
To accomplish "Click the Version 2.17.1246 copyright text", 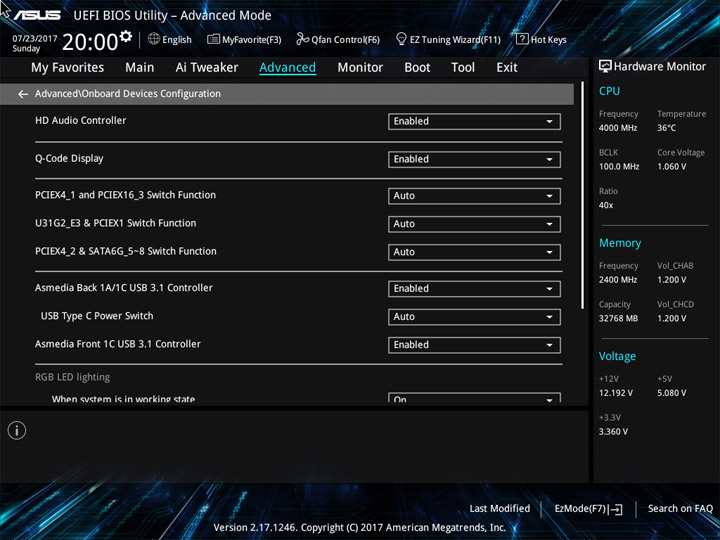I will pos(360,528).
